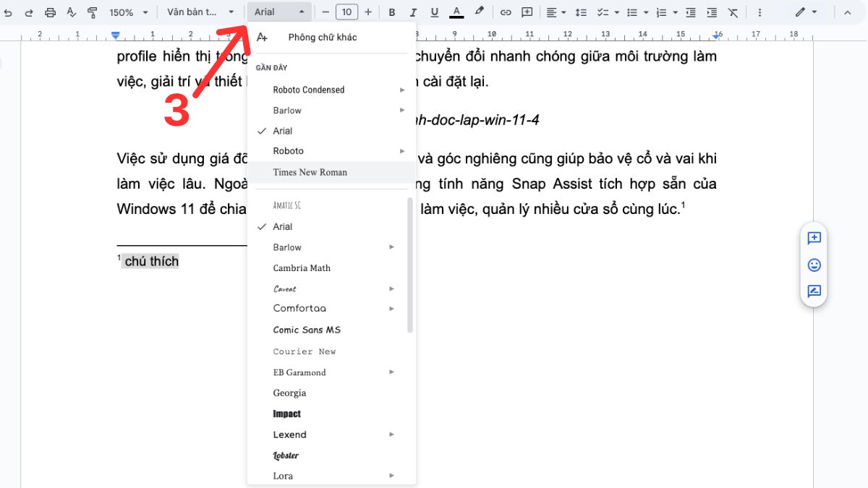Print the document
Viewport: 868px width, 488px height.
click(x=50, y=12)
